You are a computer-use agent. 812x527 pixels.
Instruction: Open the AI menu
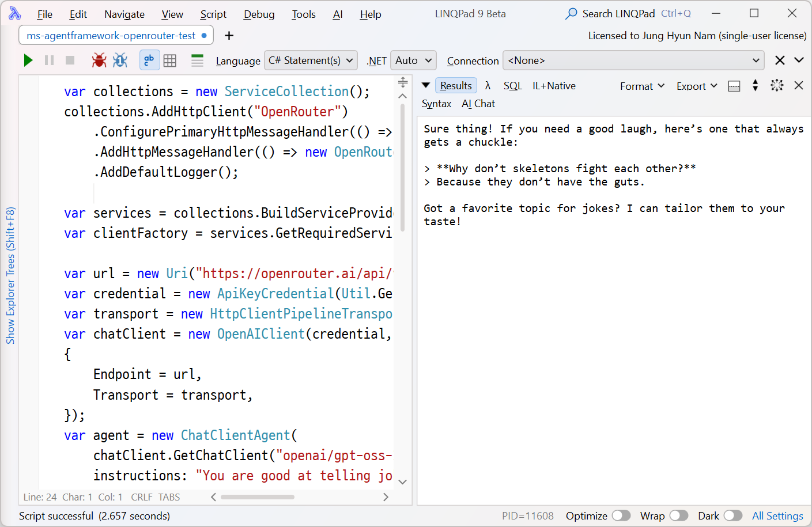[338, 14]
